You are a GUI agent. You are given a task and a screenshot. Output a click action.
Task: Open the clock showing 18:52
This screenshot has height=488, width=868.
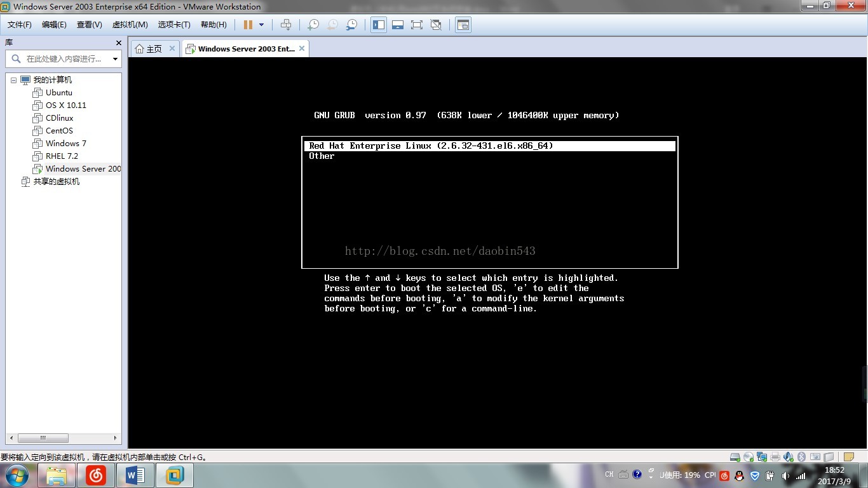(834, 476)
